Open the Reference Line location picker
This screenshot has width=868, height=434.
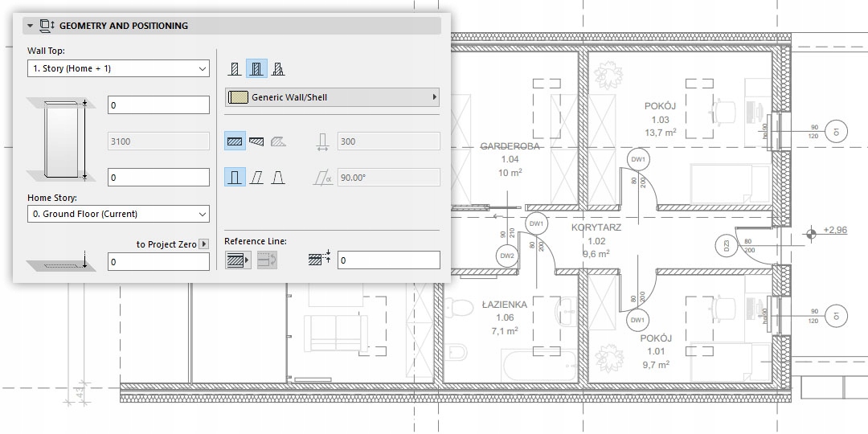click(238, 260)
